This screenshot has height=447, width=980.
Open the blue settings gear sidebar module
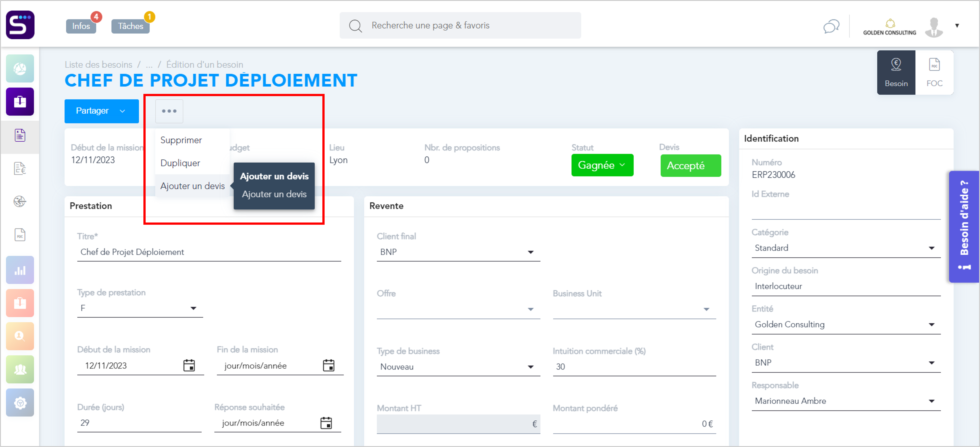[20, 403]
